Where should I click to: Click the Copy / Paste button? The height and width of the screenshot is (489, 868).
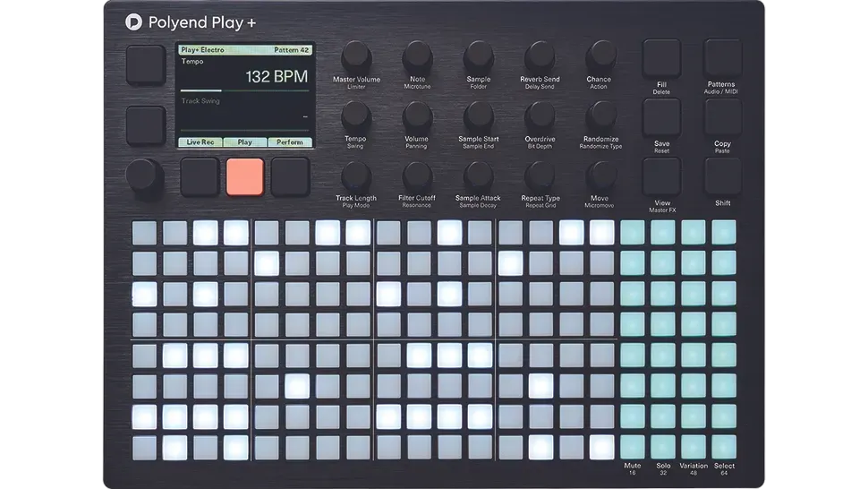(722, 117)
